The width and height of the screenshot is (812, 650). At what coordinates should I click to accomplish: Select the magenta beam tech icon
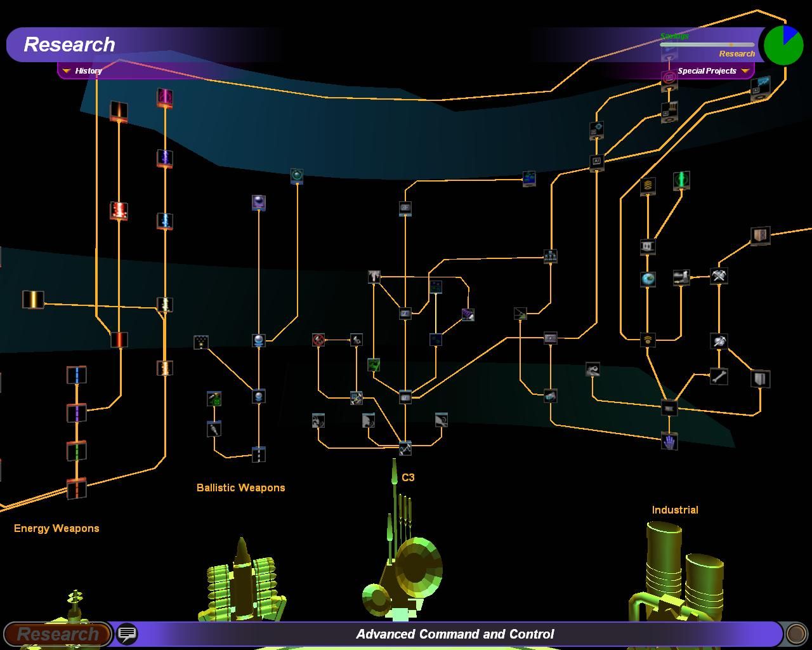tap(165, 97)
